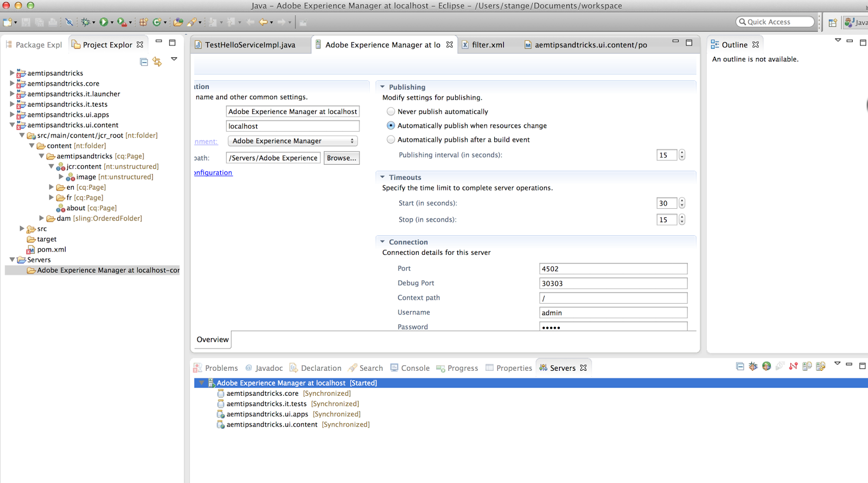Image resolution: width=868 pixels, height=483 pixels.
Task: Click the Run Last Tool icon
Action: point(122,22)
